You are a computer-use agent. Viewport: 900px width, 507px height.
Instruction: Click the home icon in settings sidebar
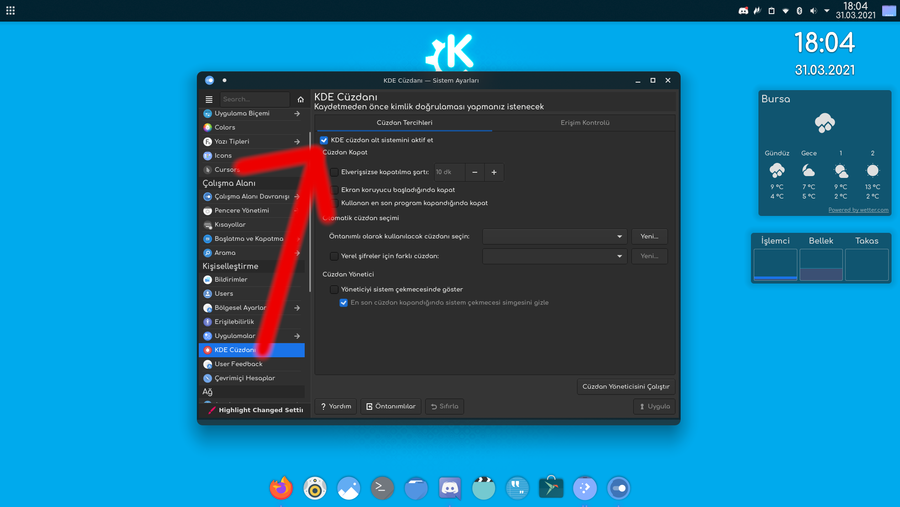pyautogui.click(x=300, y=99)
